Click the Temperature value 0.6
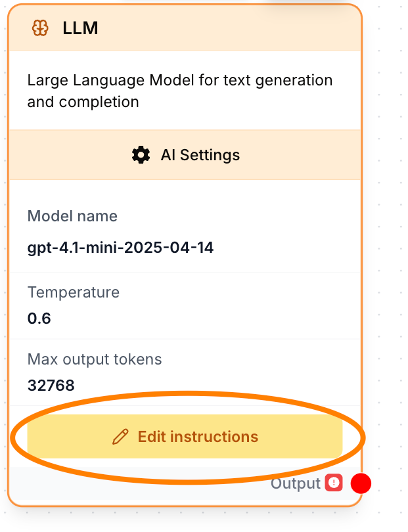408x532 pixels. click(39, 319)
